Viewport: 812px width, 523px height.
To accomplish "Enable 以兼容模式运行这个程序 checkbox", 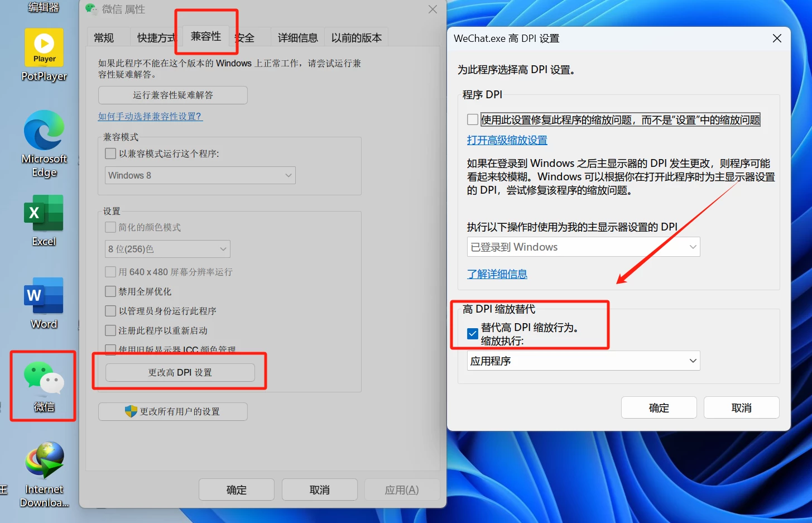I will point(110,153).
